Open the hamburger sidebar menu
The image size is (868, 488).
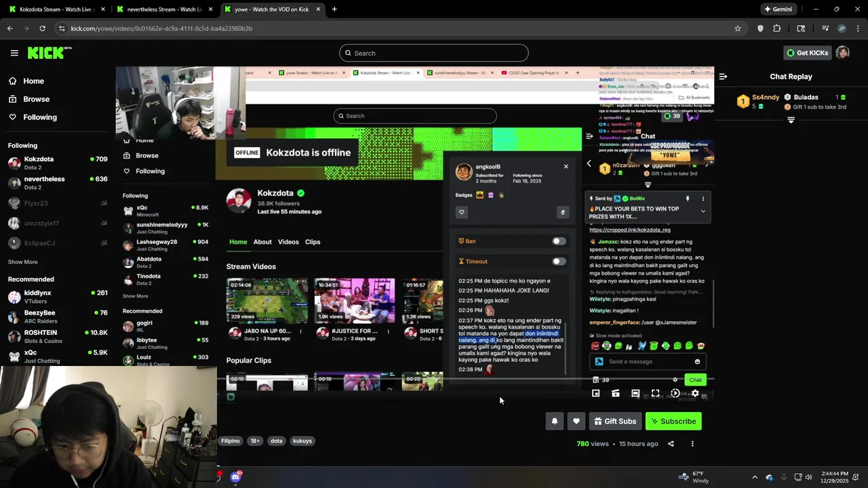(x=14, y=53)
